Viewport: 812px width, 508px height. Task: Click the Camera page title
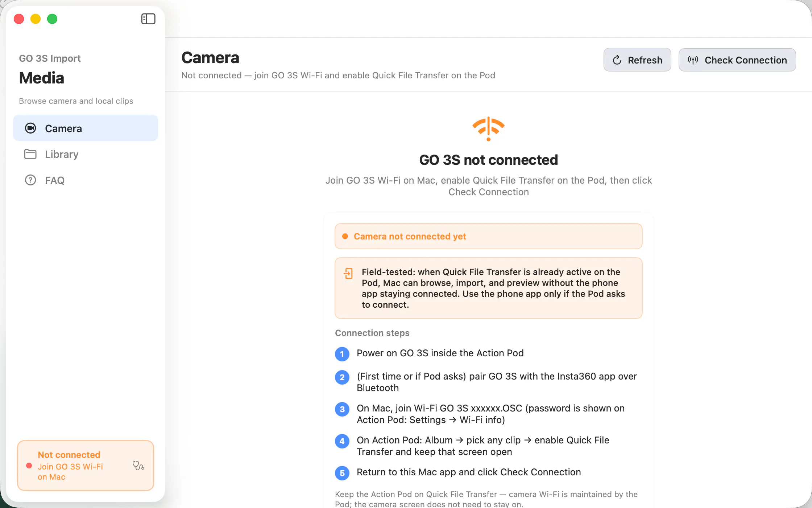(x=210, y=58)
